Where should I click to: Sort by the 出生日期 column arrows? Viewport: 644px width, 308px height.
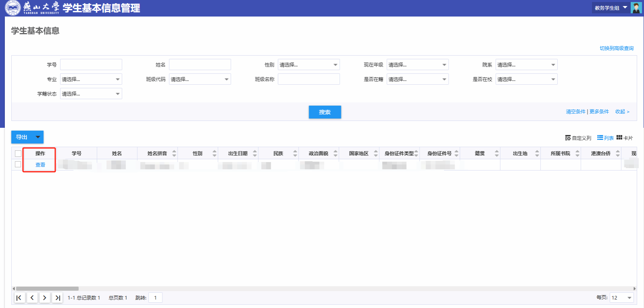click(255, 154)
